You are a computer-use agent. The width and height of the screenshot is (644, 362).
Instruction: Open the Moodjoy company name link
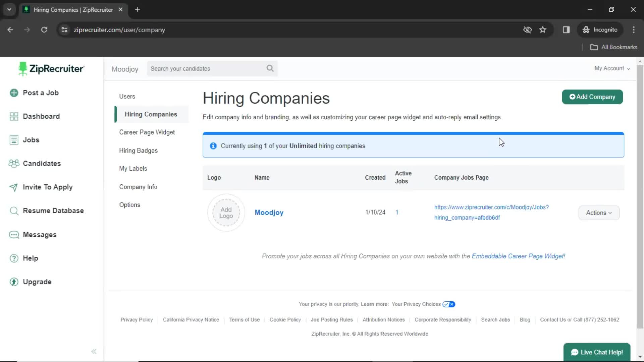(x=269, y=213)
